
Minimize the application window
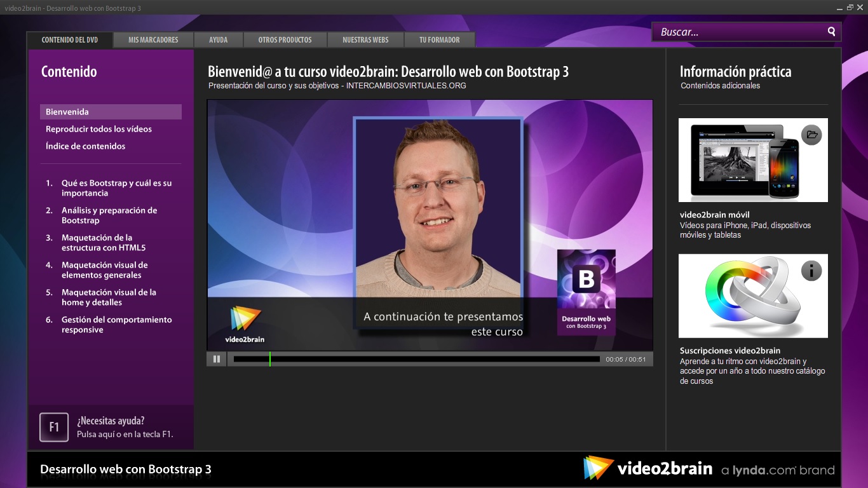coord(839,8)
